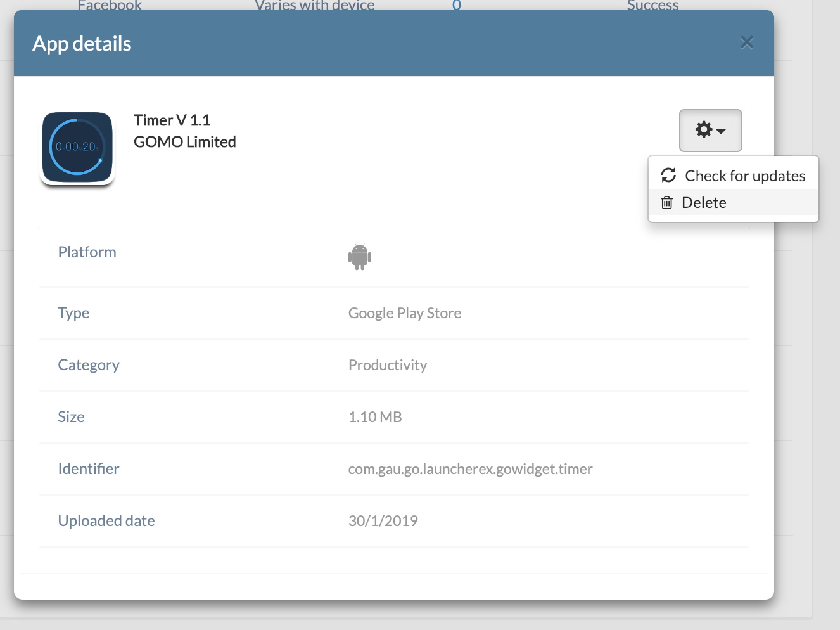
Task: Choose Delete from the dropdown menu
Action: 734,203
